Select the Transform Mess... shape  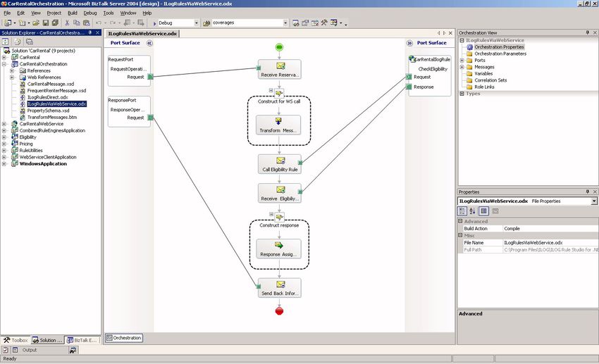278,125
